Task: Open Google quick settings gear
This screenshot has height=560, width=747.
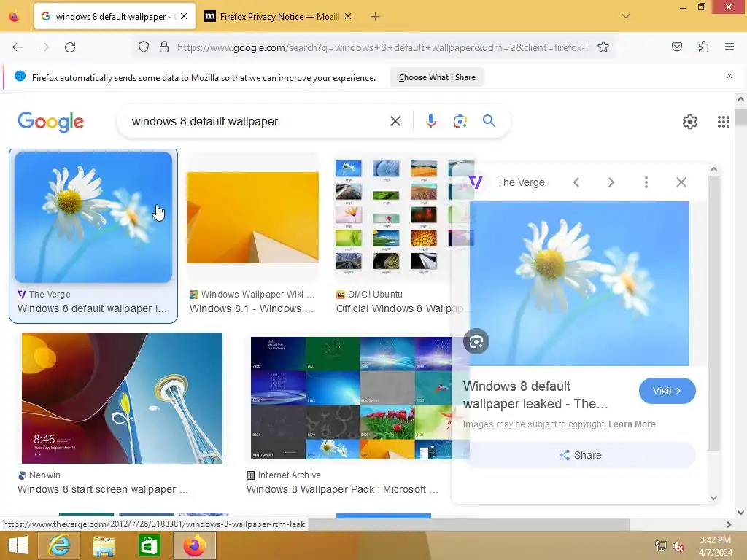Action: 689,122
